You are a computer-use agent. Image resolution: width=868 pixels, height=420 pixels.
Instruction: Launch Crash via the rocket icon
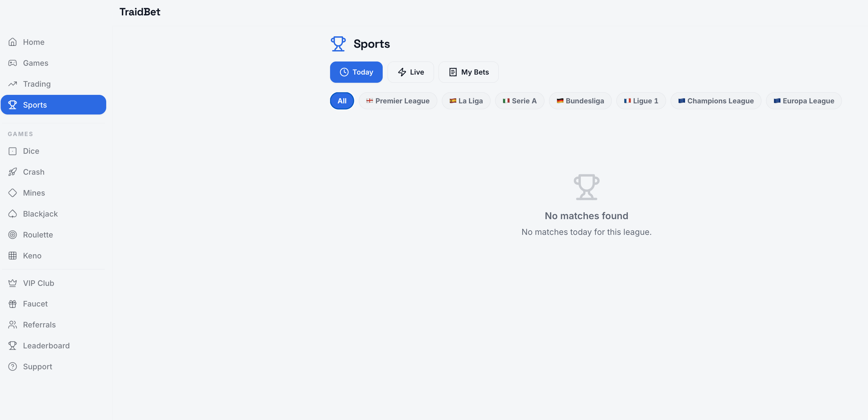12,172
